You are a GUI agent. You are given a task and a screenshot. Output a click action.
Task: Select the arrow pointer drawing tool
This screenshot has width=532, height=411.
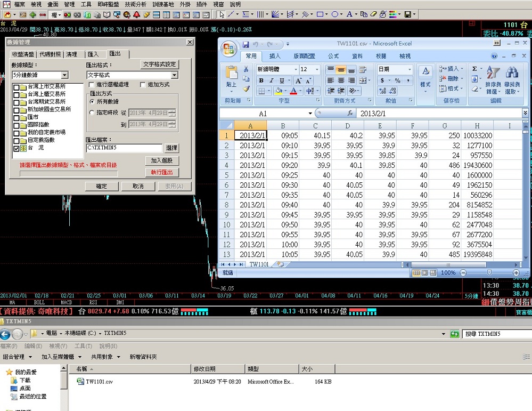click(222, 14)
